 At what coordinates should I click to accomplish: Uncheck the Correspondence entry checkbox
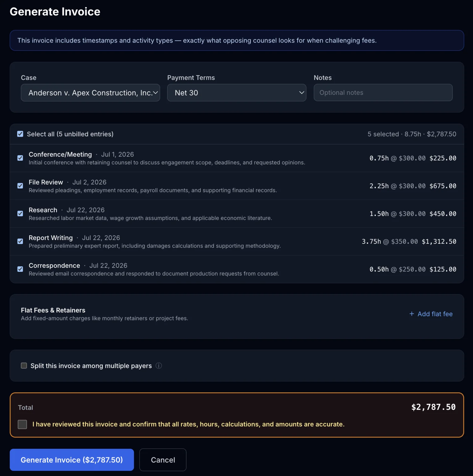pyautogui.click(x=20, y=269)
